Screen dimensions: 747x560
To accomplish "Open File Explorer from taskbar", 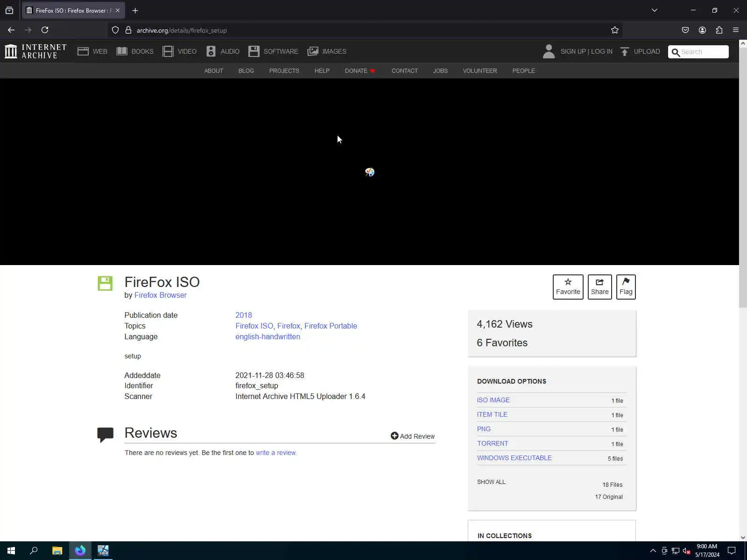I will coord(57,551).
